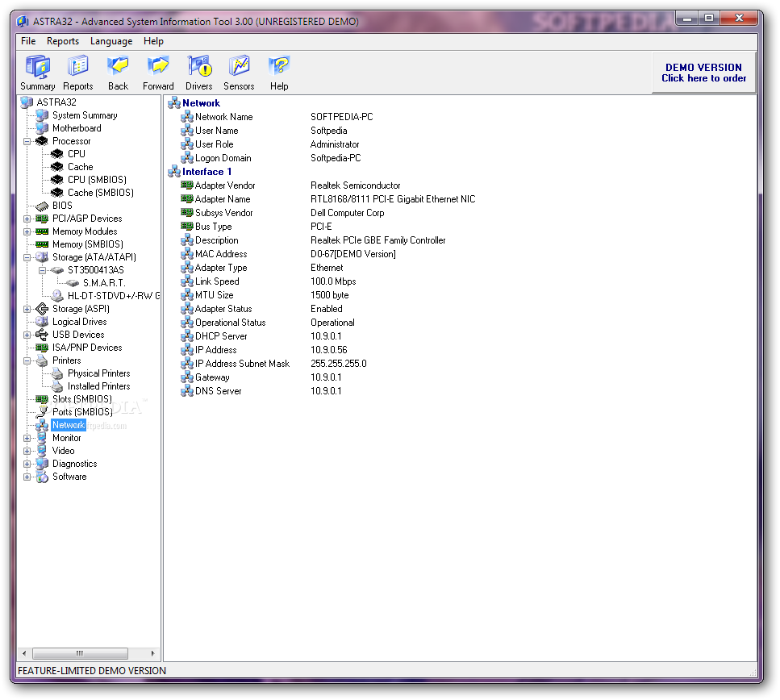Image resolution: width=780 pixels, height=700 pixels.
Task: Click the Operational Status row
Action: [268, 323]
